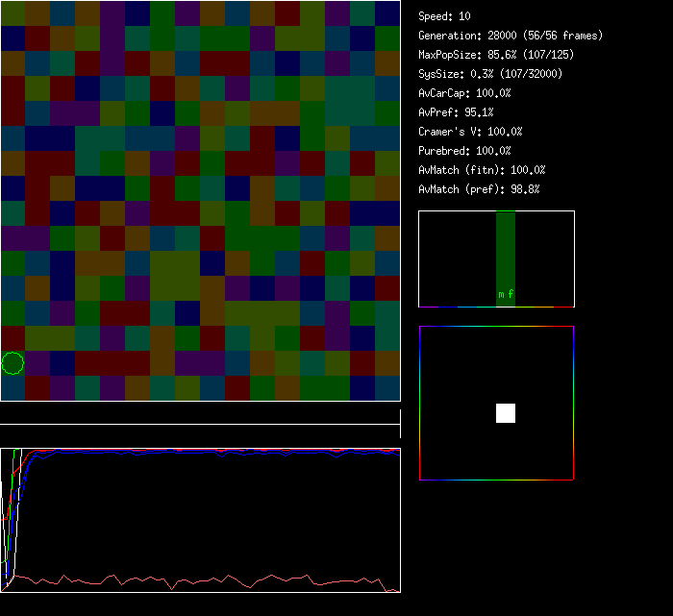
Task: Pick the bottom-right cell of the colored grid
Action: (387, 388)
